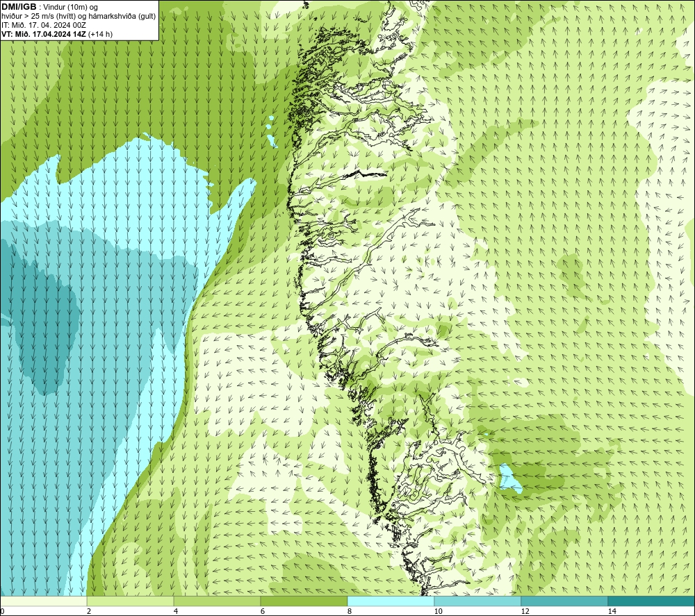Screen dimensions: 695x616
Task: Click the legend label '4'
Action: (176, 611)
